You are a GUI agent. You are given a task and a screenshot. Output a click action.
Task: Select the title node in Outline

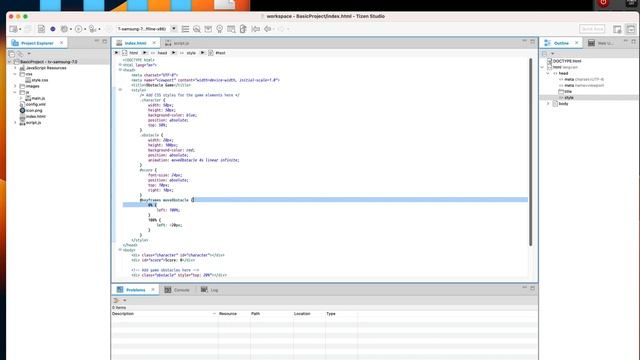(565, 91)
